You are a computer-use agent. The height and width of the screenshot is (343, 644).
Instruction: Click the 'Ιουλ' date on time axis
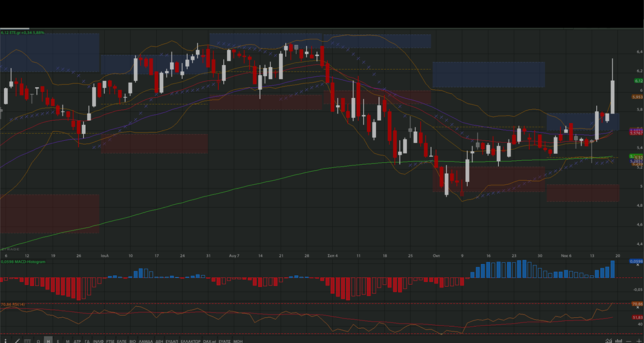(x=105, y=255)
